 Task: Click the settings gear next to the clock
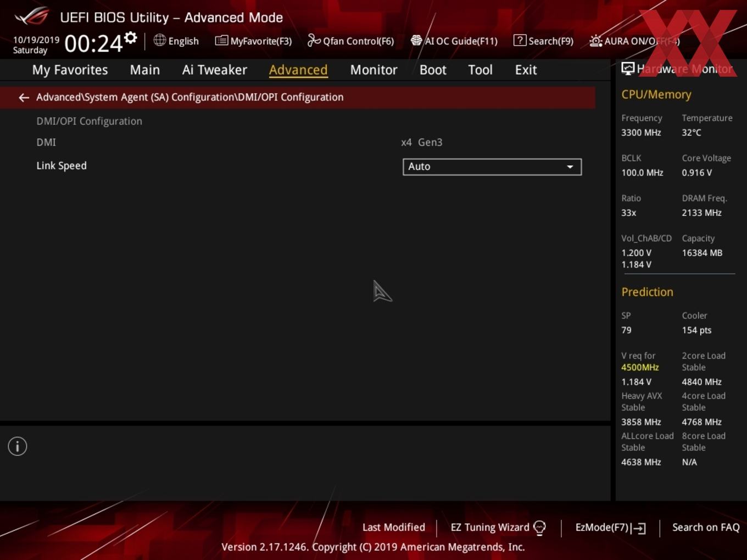point(131,38)
